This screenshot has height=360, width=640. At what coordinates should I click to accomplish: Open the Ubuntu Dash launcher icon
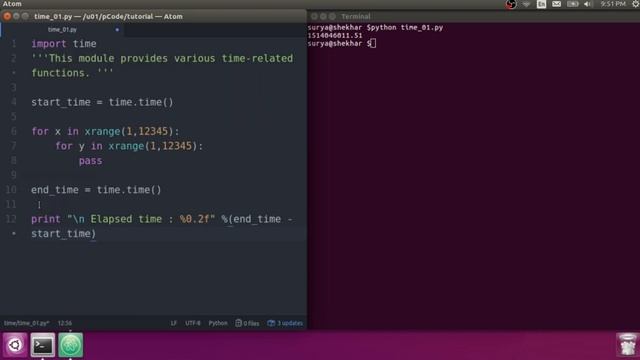(x=15, y=345)
